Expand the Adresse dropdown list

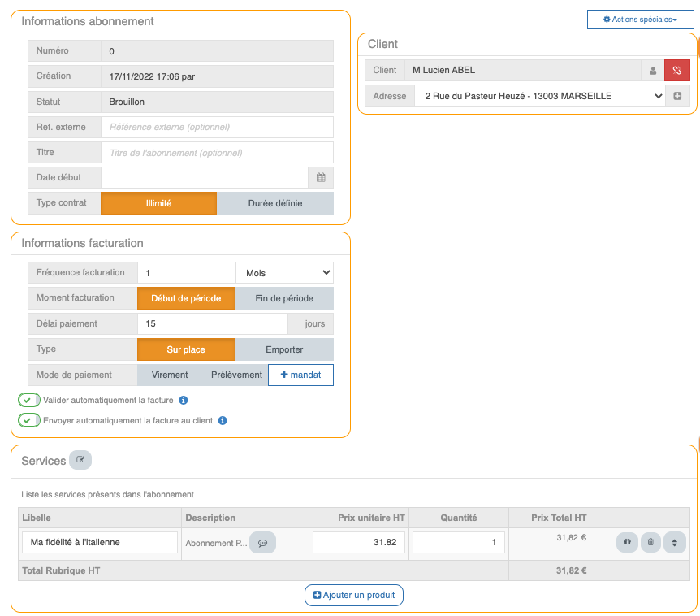point(539,96)
